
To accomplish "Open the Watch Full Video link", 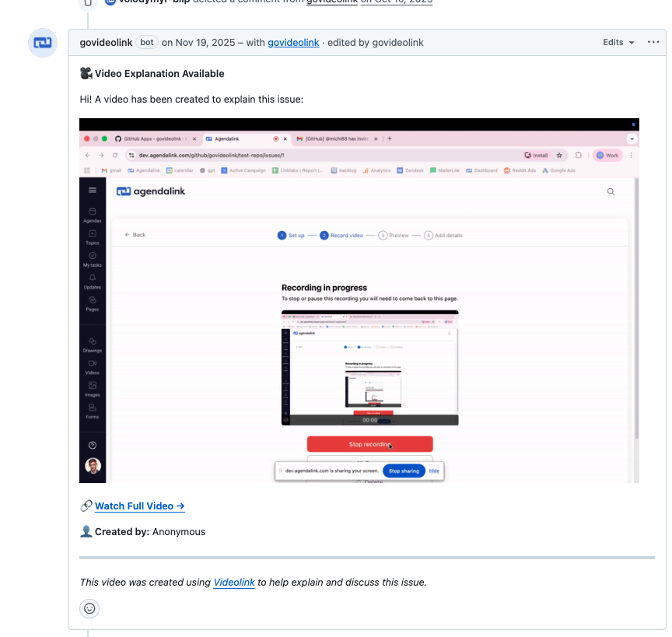I will coord(139,506).
